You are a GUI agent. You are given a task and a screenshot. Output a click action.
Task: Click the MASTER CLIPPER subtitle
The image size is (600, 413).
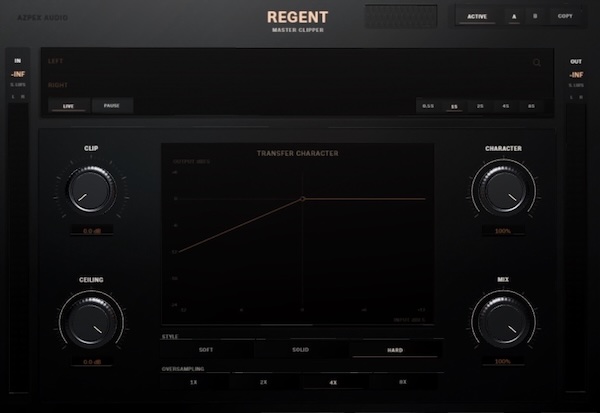298,30
